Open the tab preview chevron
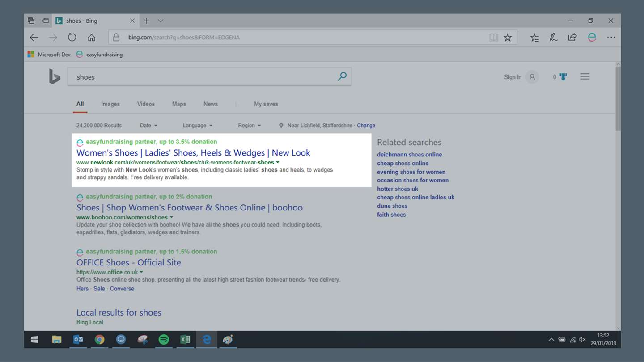Image resolution: width=644 pixels, height=362 pixels. pyautogui.click(x=161, y=21)
